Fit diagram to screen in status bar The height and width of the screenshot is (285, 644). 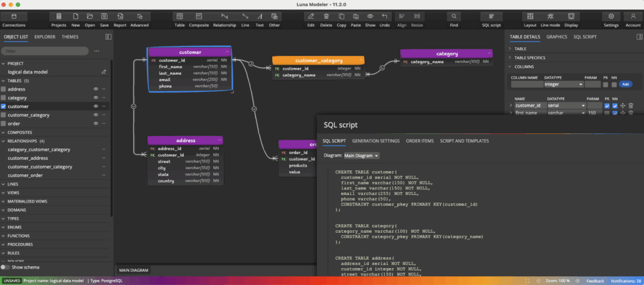pyautogui.click(x=527, y=281)
